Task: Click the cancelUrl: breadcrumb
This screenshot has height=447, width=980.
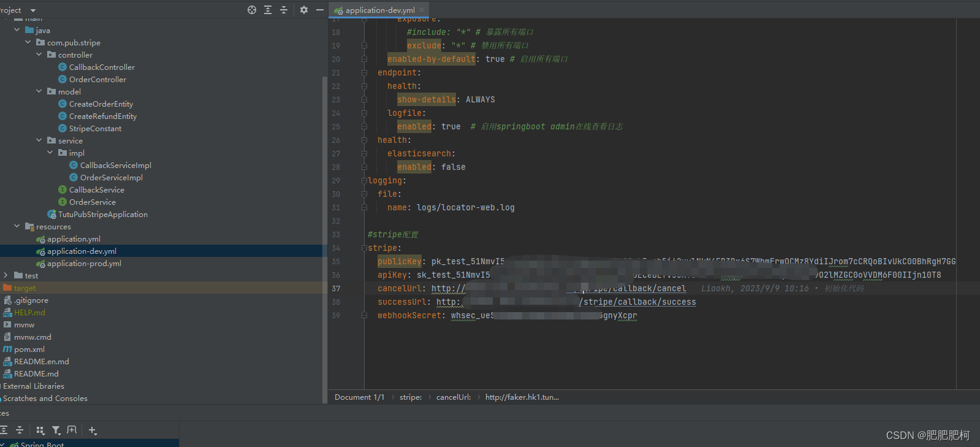Action: coord(454,397)
